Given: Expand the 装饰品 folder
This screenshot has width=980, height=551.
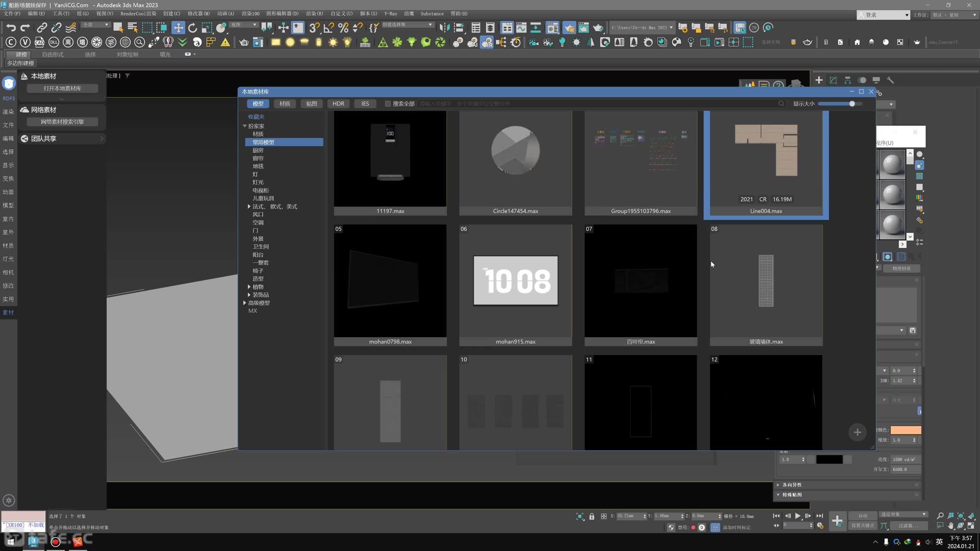Looking at the screenshot, I should pos(249,295).
